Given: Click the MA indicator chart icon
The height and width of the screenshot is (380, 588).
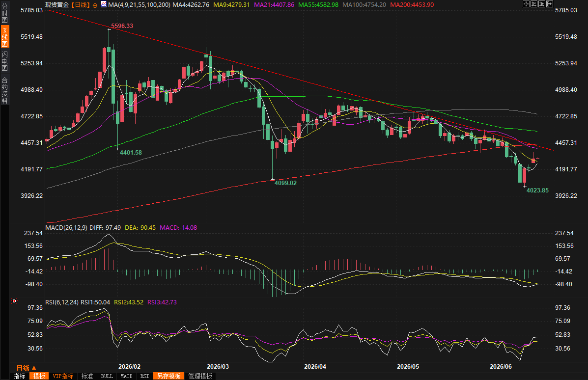Looking at the screenshot, I should (104, 4).
